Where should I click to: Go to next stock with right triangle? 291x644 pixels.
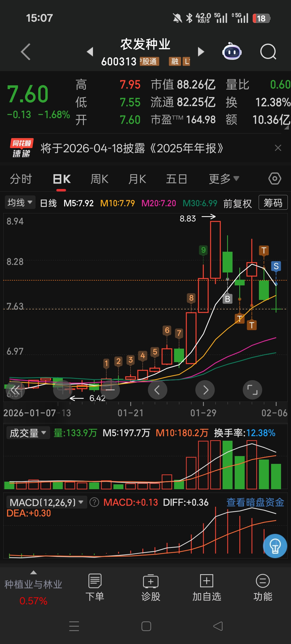(201, 51)
